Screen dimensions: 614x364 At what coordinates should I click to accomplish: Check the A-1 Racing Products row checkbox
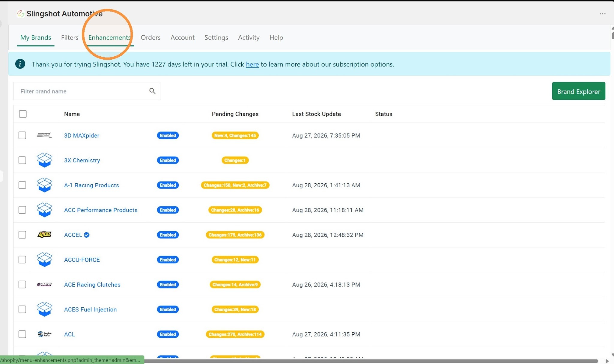(22, 185)
